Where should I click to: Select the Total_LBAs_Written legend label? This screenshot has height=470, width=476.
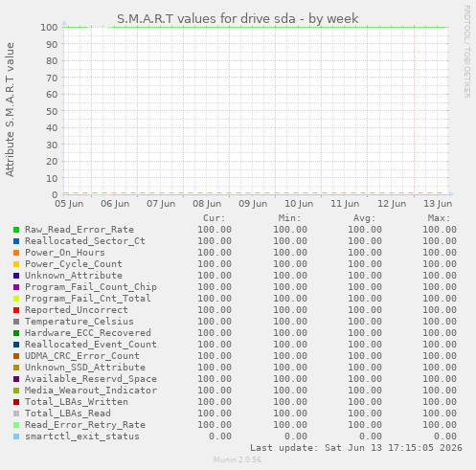[77, 402]
